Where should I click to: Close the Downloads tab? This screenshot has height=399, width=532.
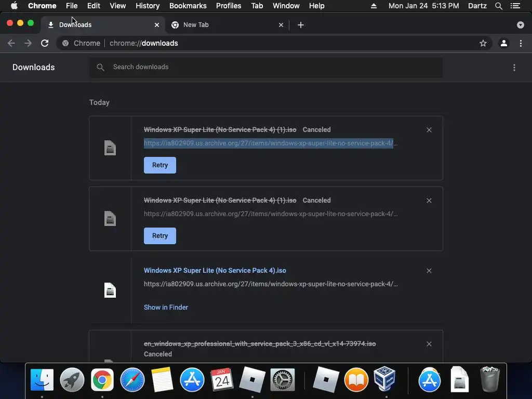click(157, 25)
